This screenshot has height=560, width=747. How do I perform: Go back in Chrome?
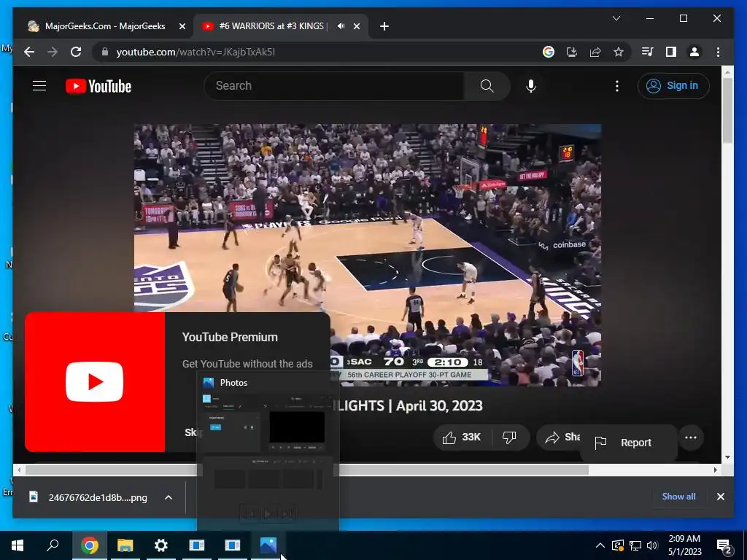click(x=29, y=52)
